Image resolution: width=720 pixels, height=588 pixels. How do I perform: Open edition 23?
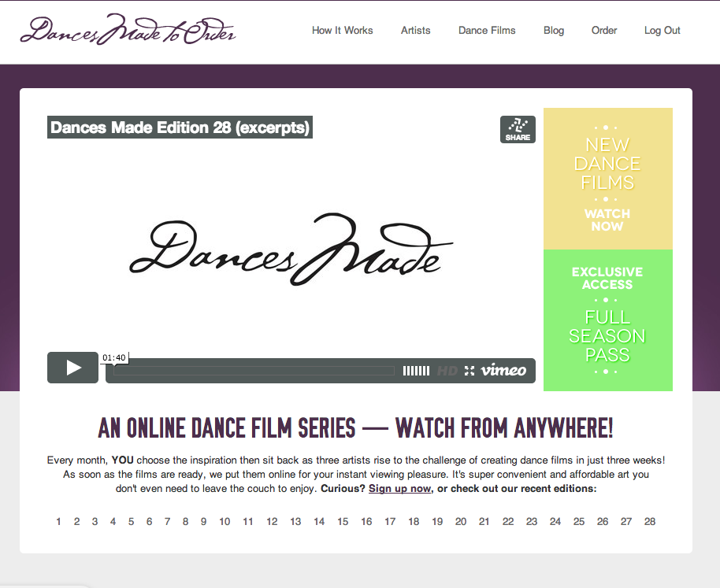click(x=532, y=522)
